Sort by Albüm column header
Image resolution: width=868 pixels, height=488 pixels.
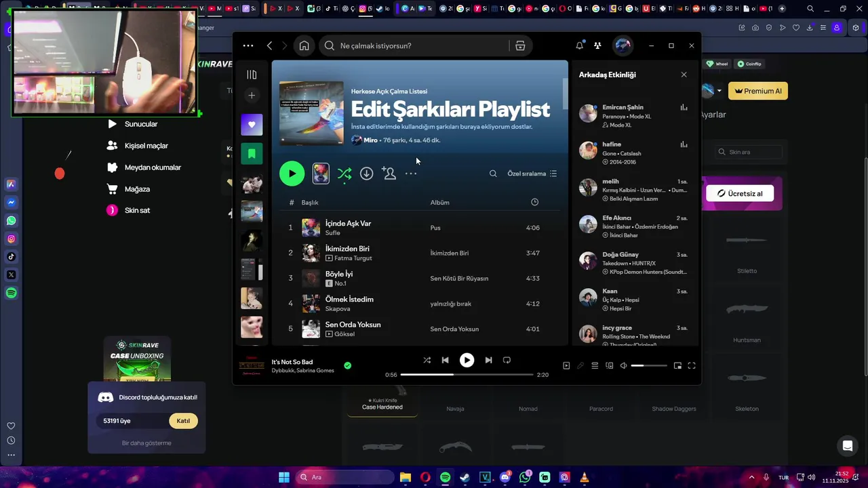click(439, 202)
